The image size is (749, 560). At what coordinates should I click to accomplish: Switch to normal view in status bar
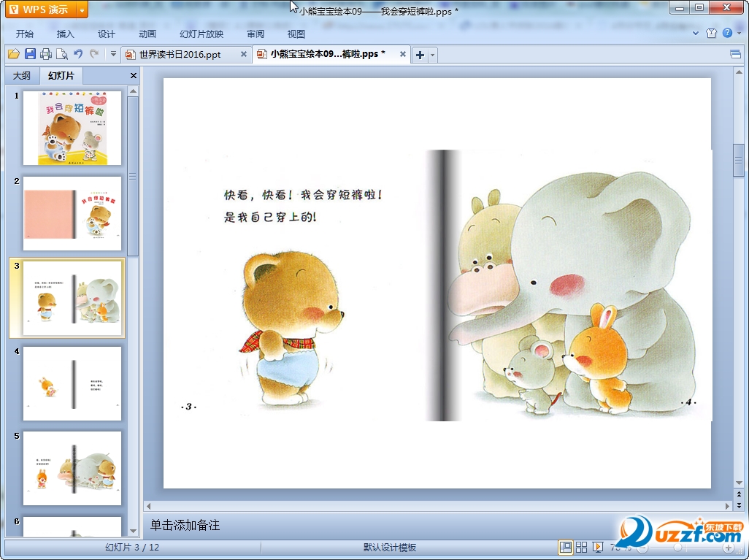coord(566,547)
